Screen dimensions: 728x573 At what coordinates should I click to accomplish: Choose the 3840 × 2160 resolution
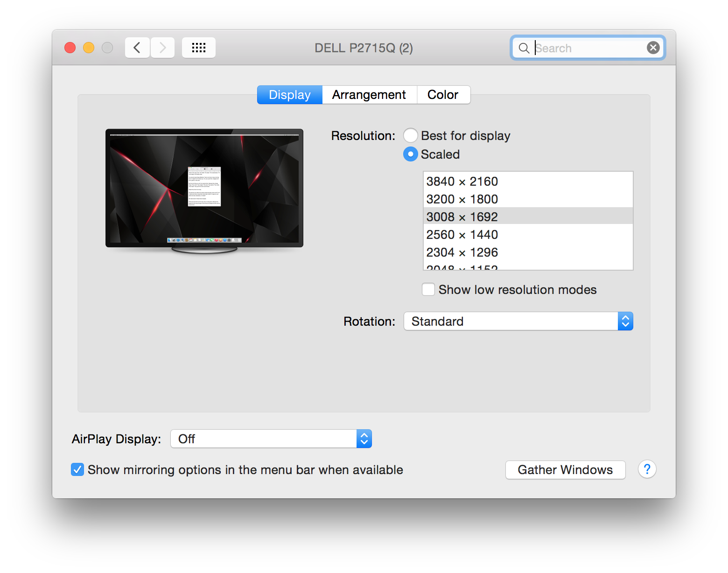(528, 181)
